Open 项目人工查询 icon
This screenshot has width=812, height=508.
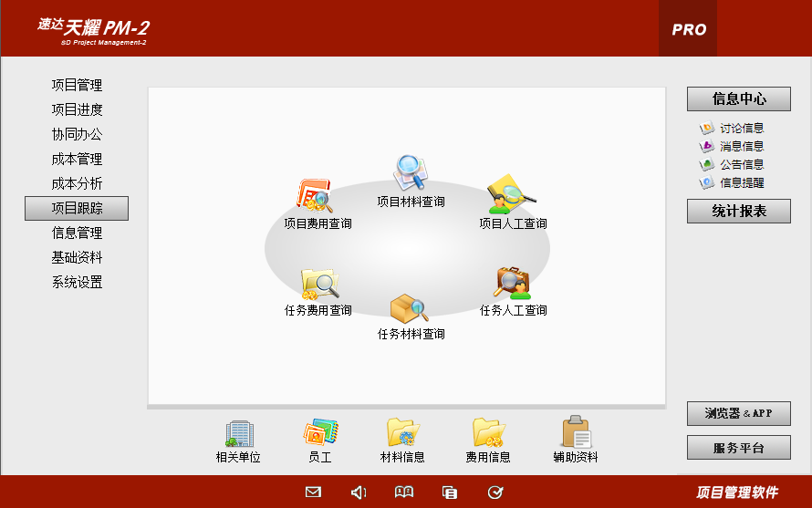(x=512, y=194)
